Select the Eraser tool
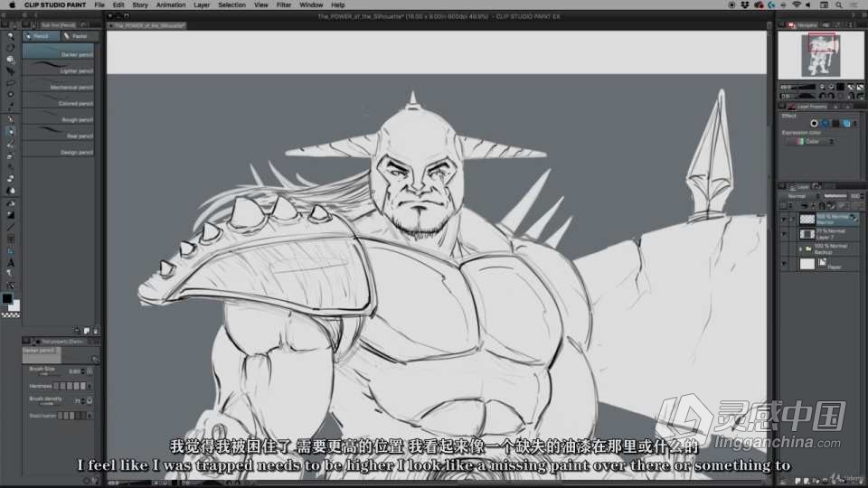 [x=11, y=179]
